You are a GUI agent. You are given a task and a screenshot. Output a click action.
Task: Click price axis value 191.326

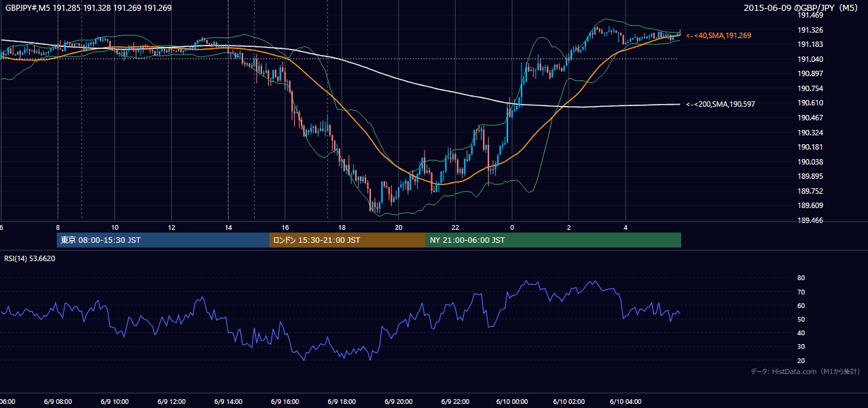[x=810, y=30]
